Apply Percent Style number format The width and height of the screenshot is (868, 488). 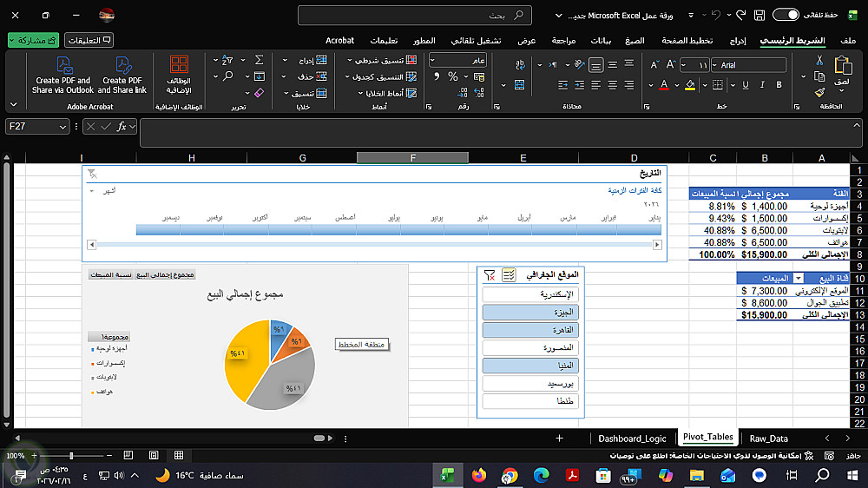453,77
